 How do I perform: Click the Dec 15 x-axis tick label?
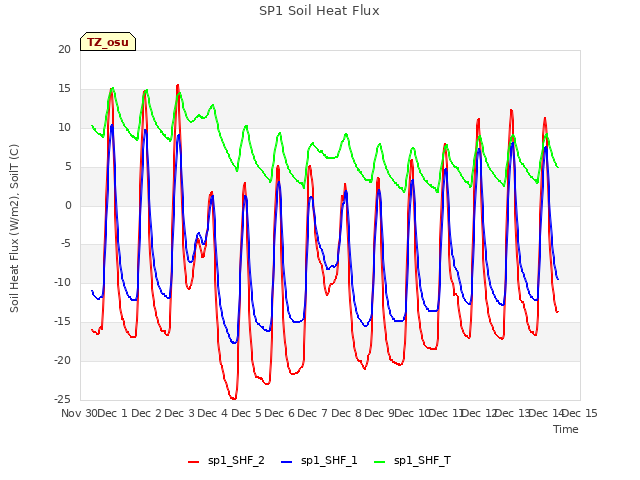click(580, 413)
